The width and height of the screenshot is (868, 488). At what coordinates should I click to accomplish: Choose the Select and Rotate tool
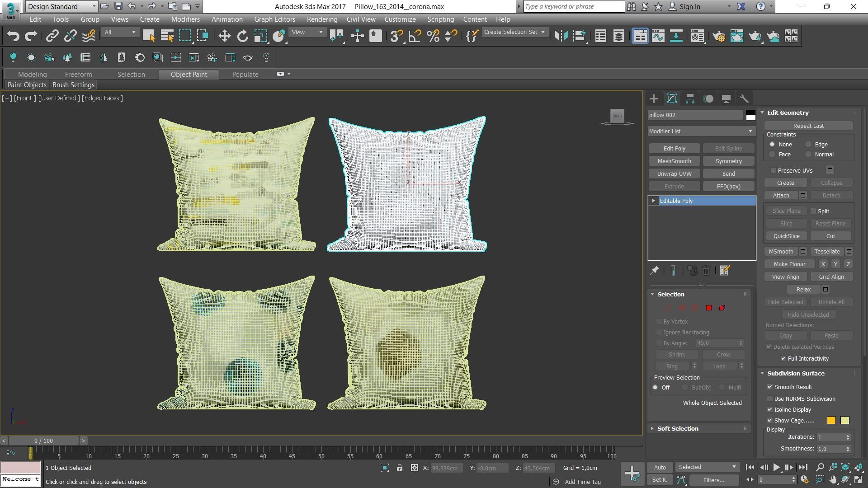(x=242, y=36)
